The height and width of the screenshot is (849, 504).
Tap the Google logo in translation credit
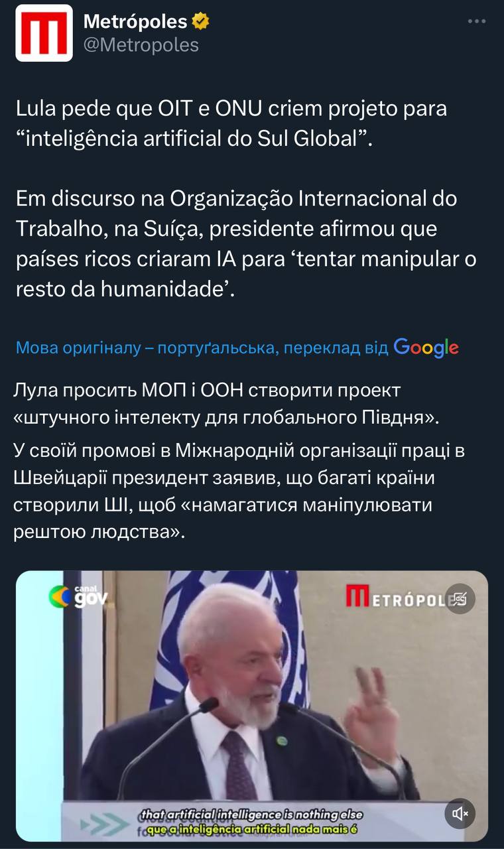(x=426, y=348)
